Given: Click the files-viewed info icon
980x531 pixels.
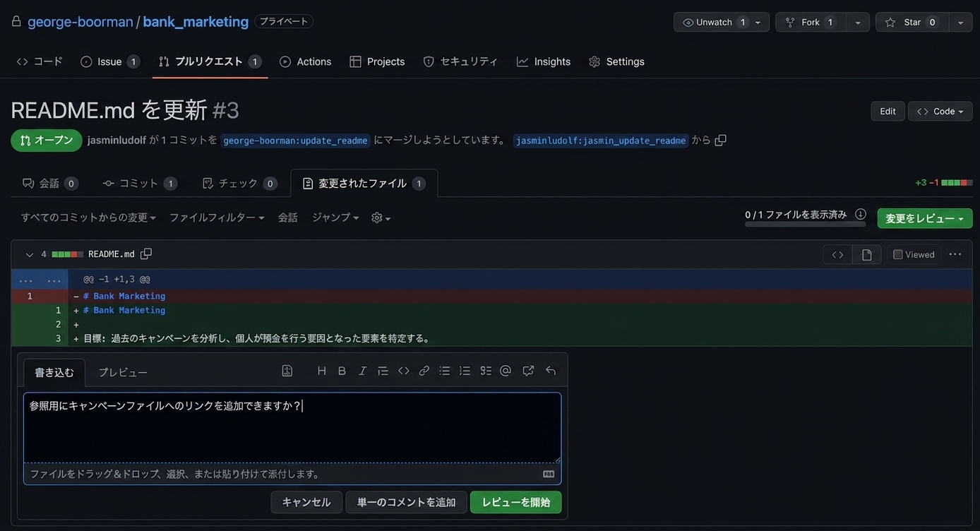Looking at the screenshot, I should pos(861,215).
